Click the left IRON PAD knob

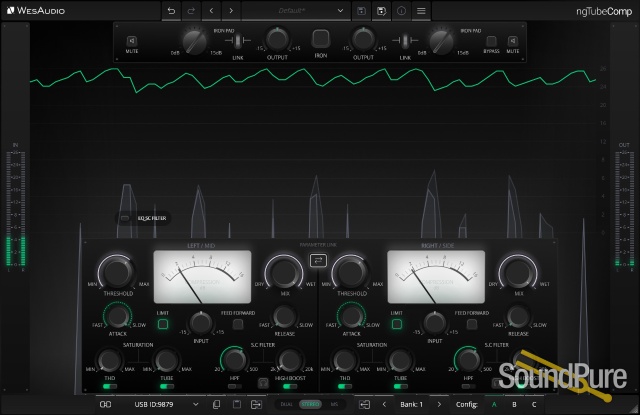point(194,42)
